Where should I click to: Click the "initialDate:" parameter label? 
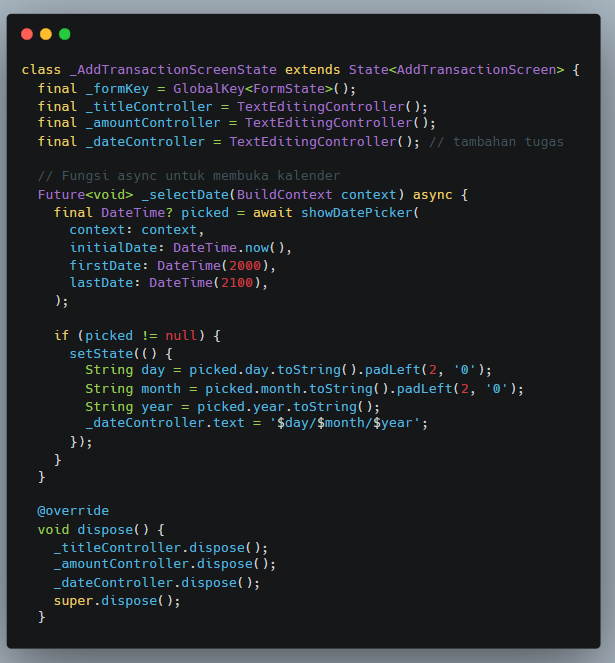click(117, 247)
